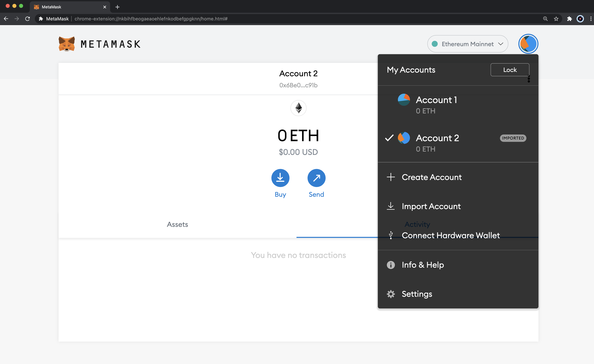Click the MetaMask fox logo
594x364 pixels.
coord(67,44)
